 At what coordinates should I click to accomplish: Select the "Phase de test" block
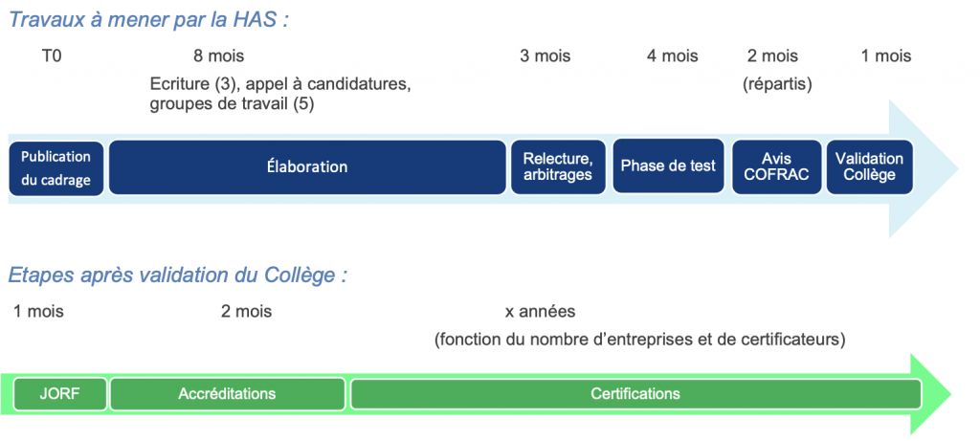(668, 166)
